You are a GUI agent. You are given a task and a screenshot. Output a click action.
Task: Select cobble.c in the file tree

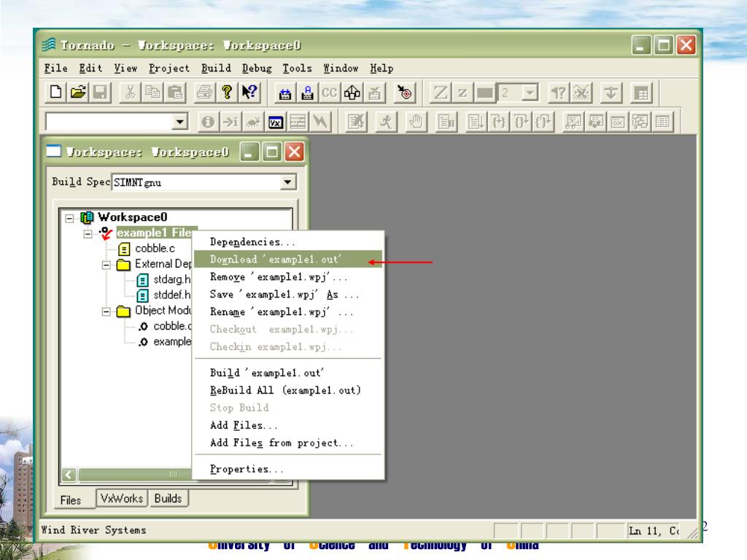click(x=155, y=248)
